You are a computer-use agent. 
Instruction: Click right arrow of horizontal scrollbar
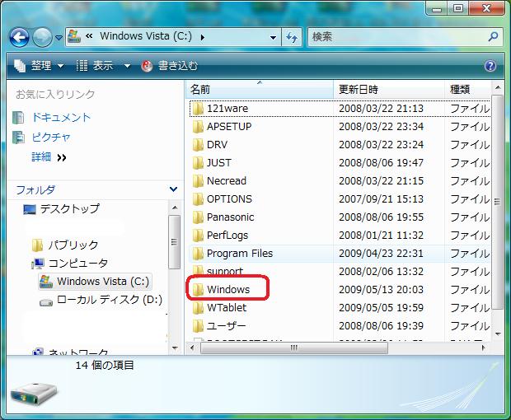point(483,348)
